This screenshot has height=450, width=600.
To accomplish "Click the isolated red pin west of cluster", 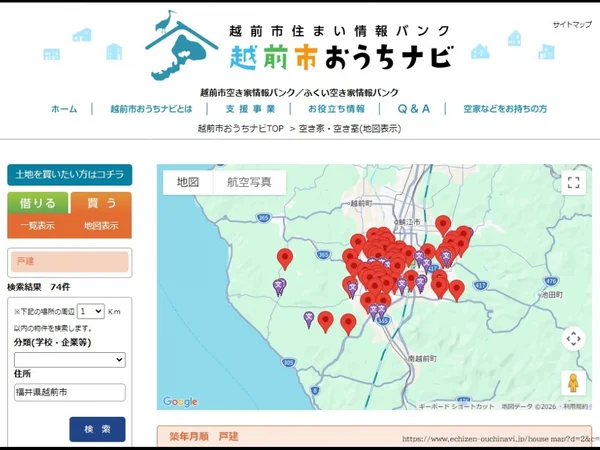I will click(x=285, y=257).
